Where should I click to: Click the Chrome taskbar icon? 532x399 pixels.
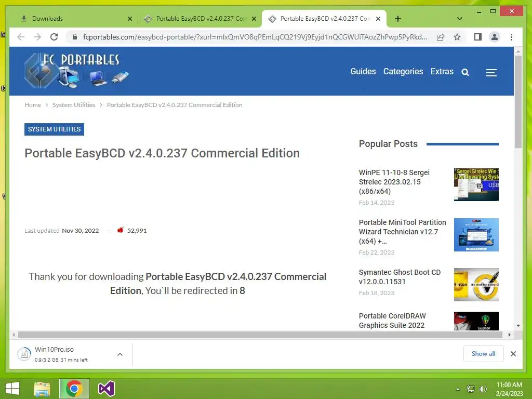click(74, 389)
